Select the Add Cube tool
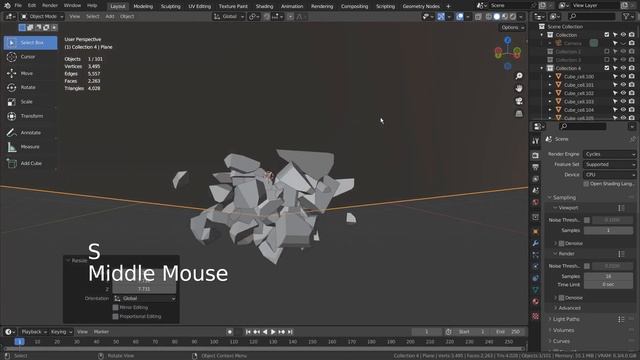640x360 pixels. [31, 163]
